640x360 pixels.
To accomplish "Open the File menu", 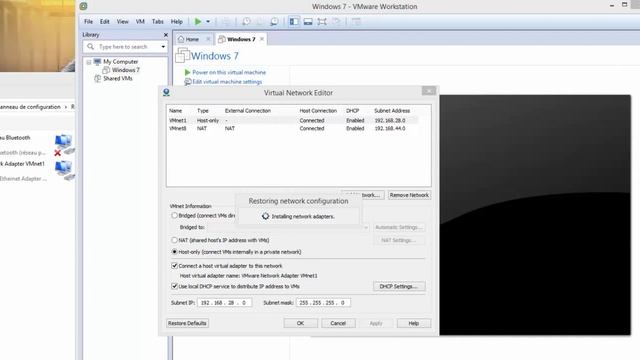I will 88,22.
